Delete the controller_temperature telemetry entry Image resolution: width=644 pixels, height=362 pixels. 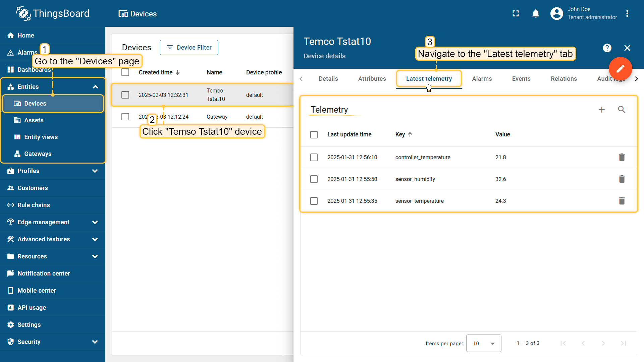[622, 157]
